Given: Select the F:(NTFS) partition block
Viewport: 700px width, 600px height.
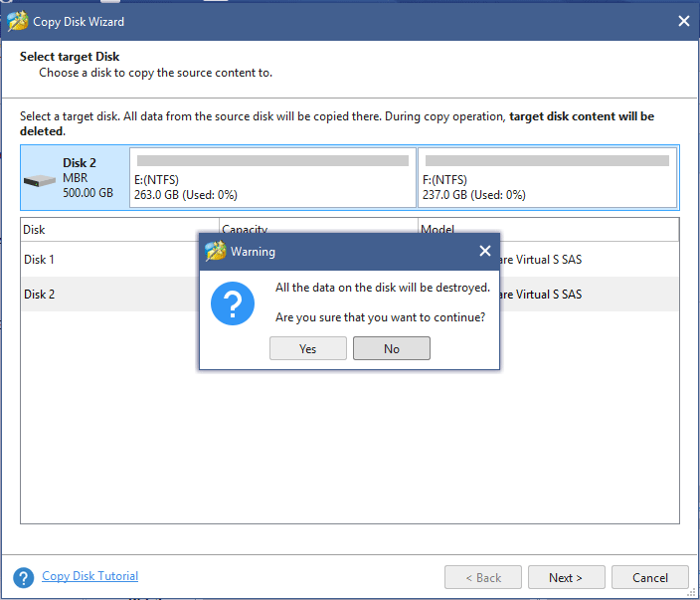Looking at the screenshot, I should [547, 178].
